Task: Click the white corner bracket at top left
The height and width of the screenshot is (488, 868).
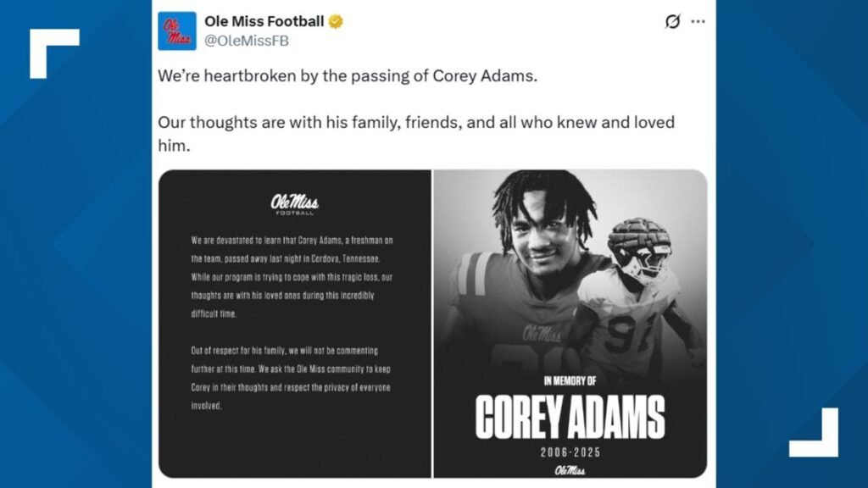Action: click(54, 53)
